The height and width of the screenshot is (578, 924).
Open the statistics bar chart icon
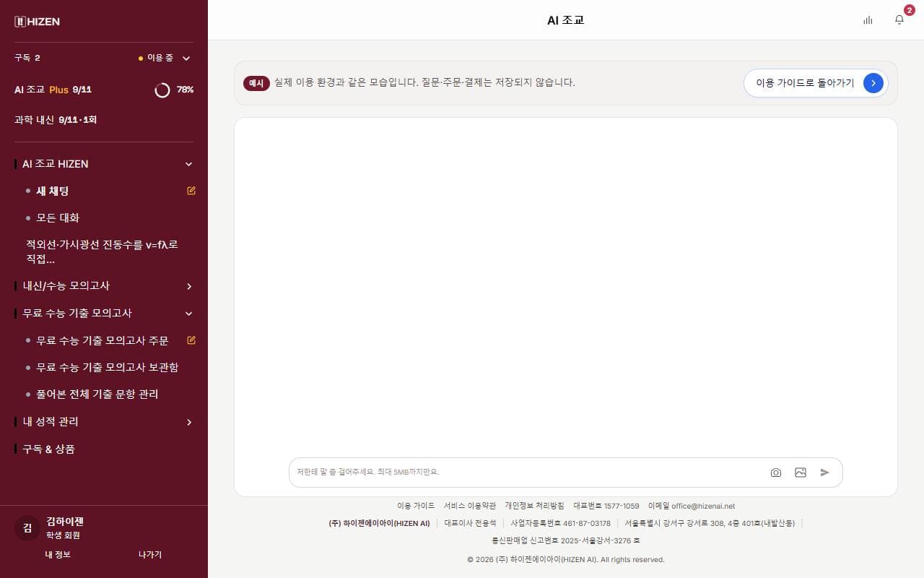868,20
